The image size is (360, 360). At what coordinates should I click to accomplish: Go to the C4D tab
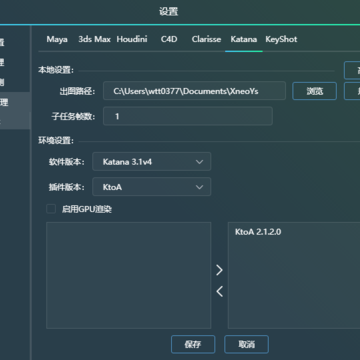coord(169,39)
